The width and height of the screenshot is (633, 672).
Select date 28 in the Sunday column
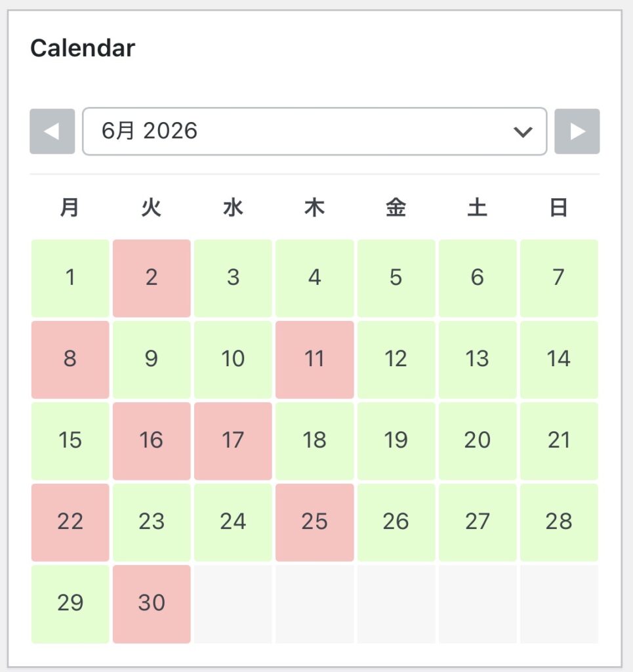(558, 522)
